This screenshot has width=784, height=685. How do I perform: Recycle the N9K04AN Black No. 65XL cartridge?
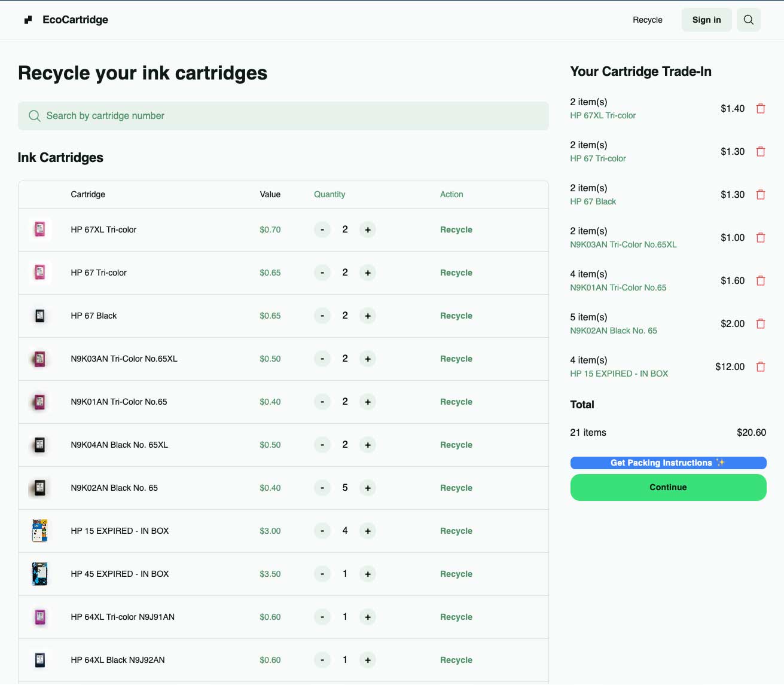pos(456,445)
